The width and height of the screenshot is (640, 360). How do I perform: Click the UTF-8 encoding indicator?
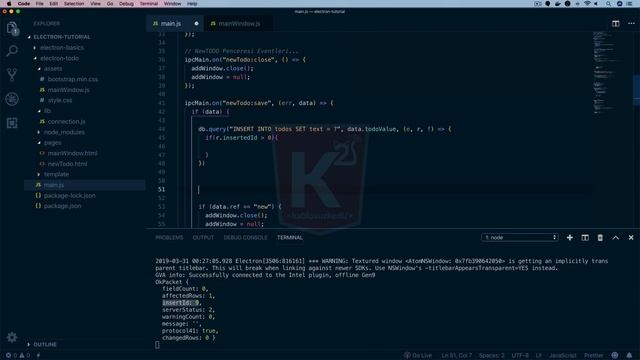pos(520,356)
